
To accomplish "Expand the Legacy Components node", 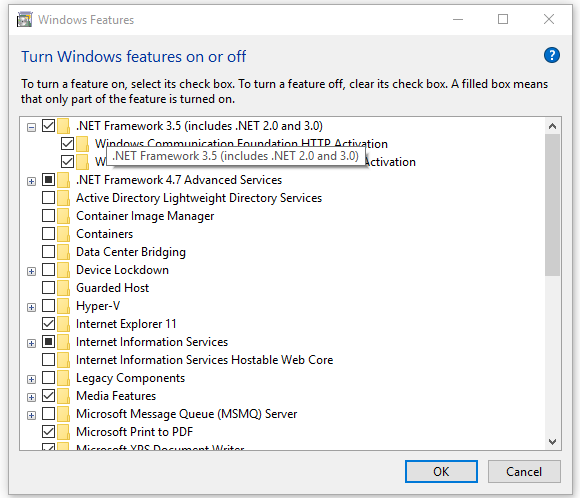I will click(31, 380).
